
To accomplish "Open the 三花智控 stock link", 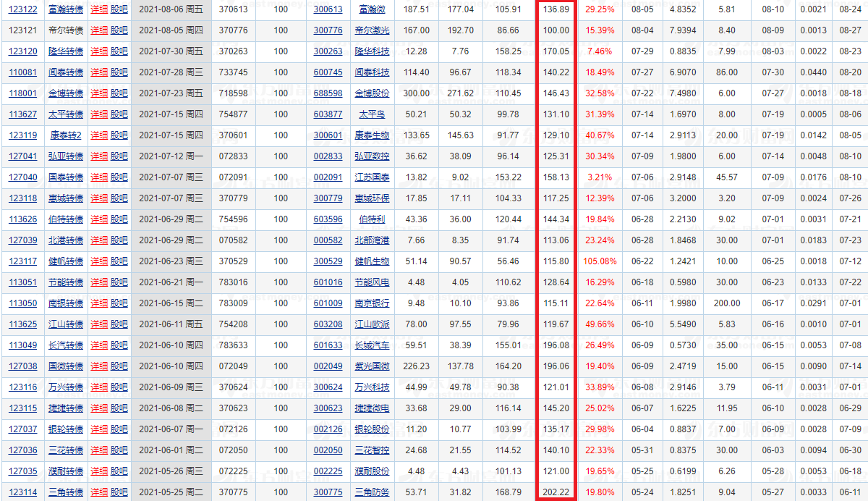I will coord(373,450).
